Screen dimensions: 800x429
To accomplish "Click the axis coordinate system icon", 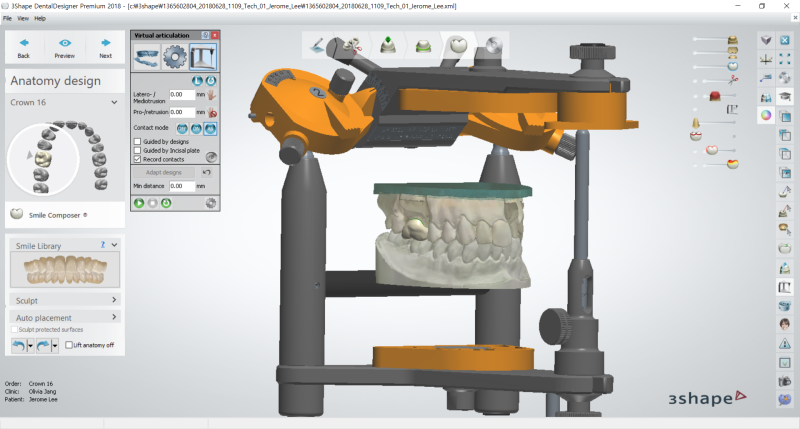I will 766,59.
